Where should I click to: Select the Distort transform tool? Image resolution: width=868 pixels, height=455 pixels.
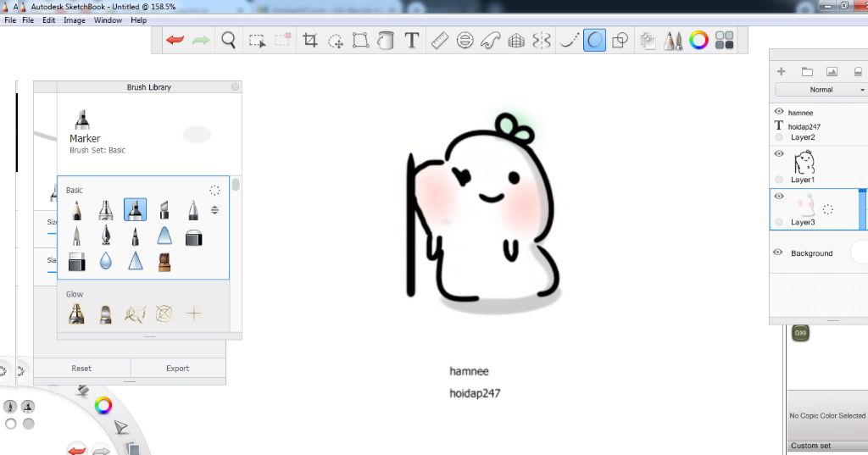pyautogui.click(x=360, y=40)
